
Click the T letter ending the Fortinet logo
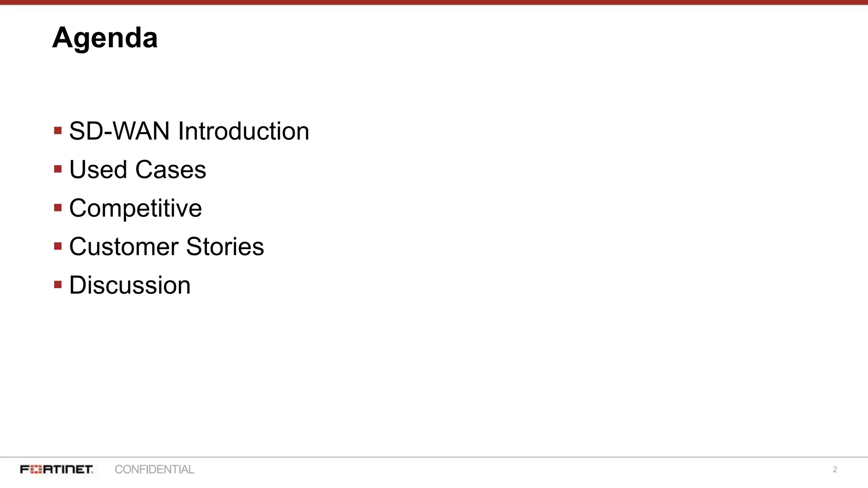pyautogui.click(x=88, y=469)
